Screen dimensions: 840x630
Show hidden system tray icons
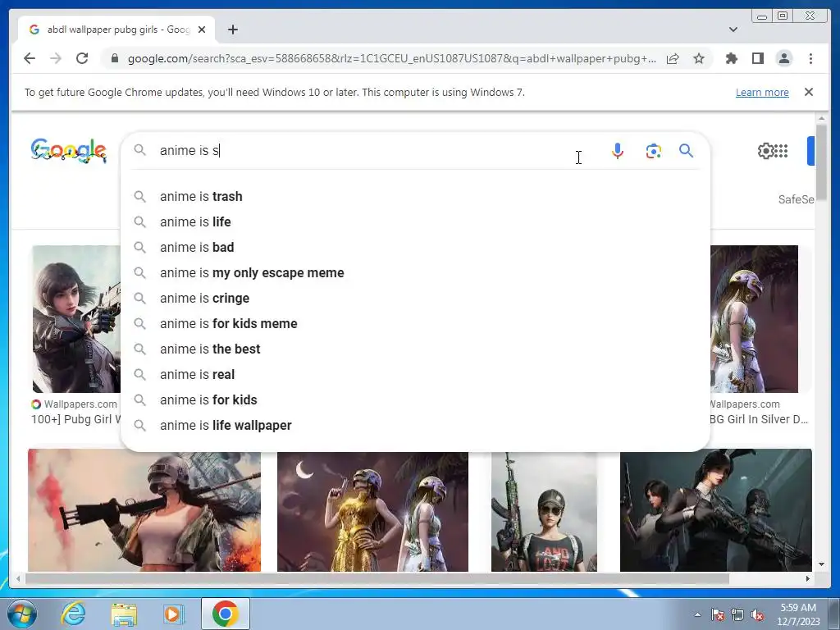tap(697, 614)
